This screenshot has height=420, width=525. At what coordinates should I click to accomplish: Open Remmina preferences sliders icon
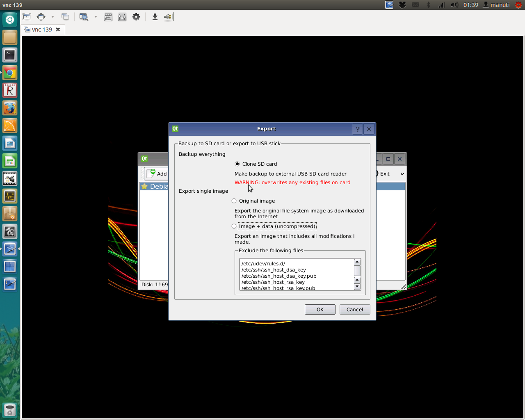tap(122, 17)
